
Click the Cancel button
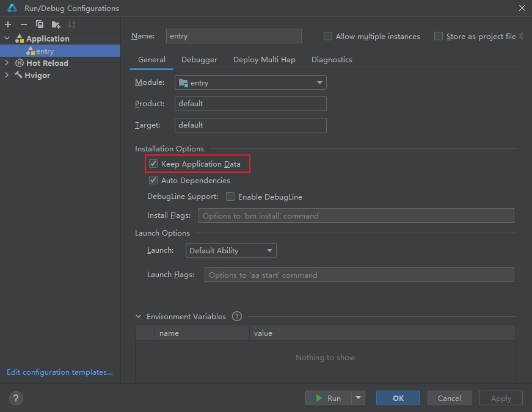[449, 398]
